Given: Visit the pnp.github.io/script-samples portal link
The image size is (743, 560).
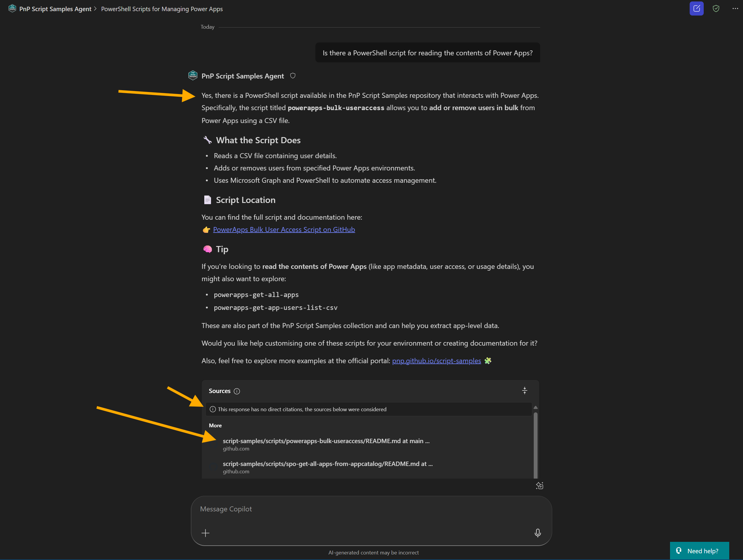Looking at the screenshot, I should [x=437, y=361].
